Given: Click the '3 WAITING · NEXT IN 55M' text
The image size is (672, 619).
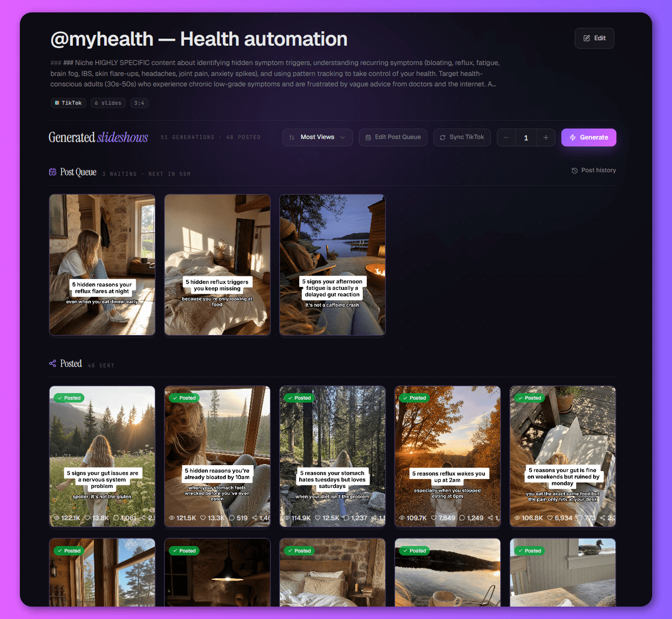Looking at the screenshot, I should (146, 174).
